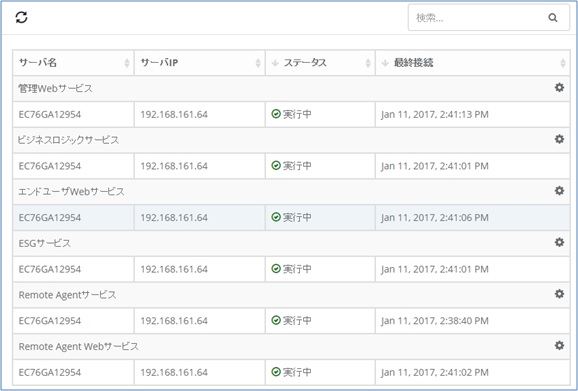
Task: Select the 管理Webサービス group row
Action: click(x=291, y=88)
